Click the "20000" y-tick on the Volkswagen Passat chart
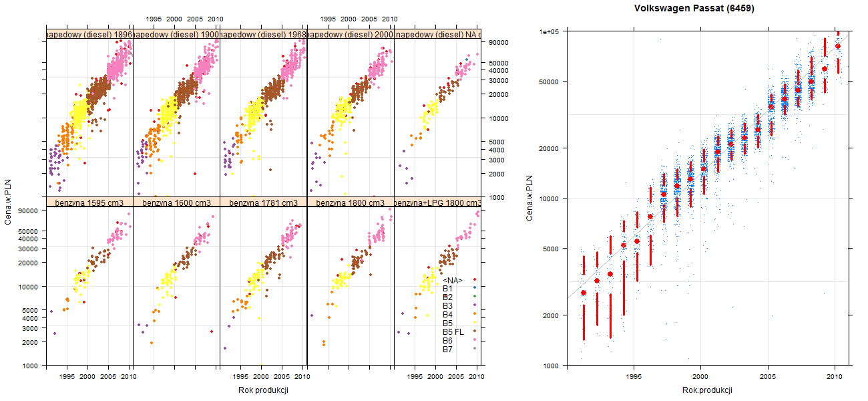 (x=549, y=148)
